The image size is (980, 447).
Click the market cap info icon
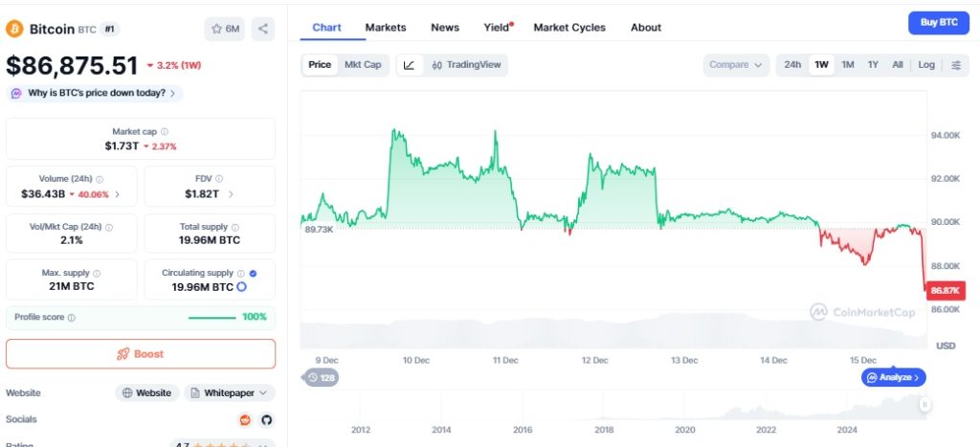(x=165, y=132)
